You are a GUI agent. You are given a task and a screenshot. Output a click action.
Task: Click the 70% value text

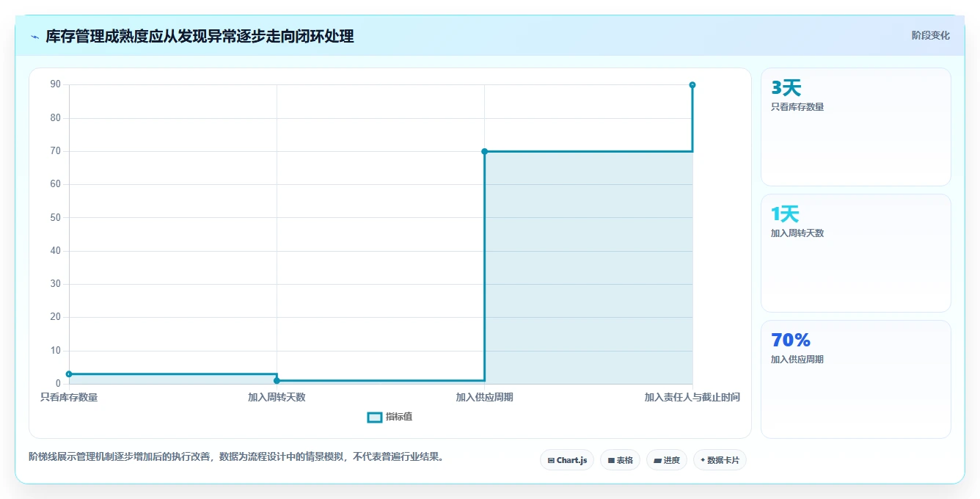791,340
